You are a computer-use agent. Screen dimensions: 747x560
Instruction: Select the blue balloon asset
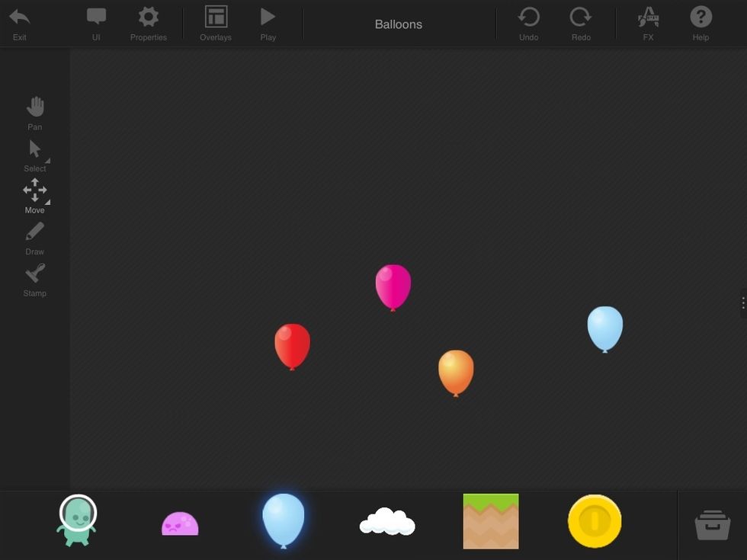coord(284,521)
